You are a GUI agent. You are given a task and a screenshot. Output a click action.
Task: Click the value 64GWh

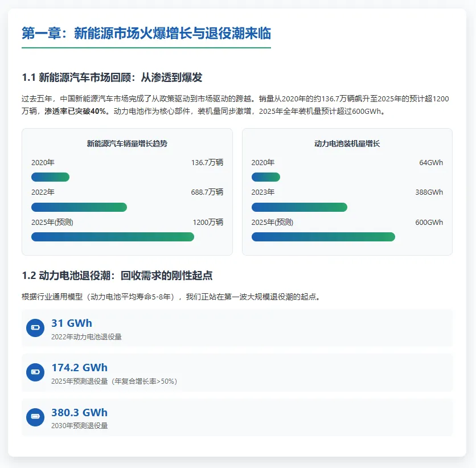coord(431,163)
